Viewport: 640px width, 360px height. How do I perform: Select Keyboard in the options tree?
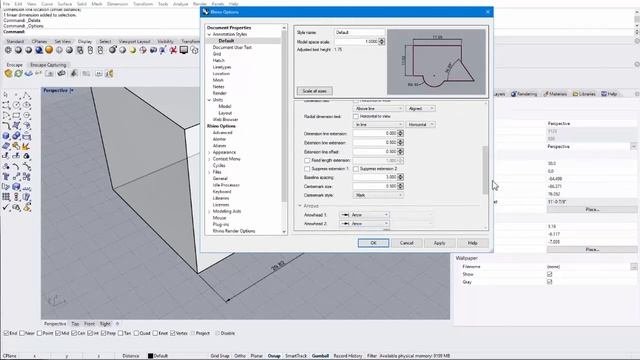[x=222, y=192]
